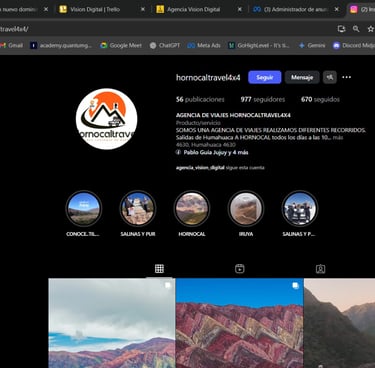Click the browser address bar URL

14,29
